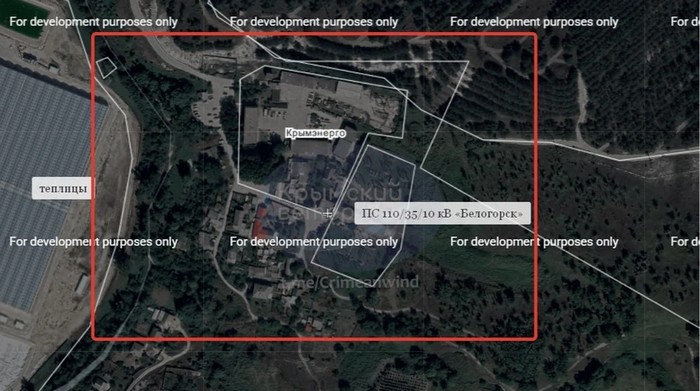The height and width of the screenshot is (391, 700).
Task: Click the white road at the right edge
Action: (656, 155)
